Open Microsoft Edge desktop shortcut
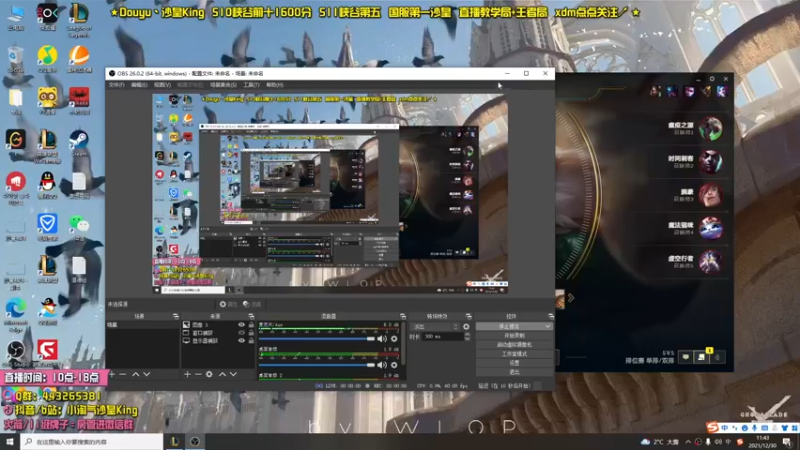 click(x=16, y=314)
